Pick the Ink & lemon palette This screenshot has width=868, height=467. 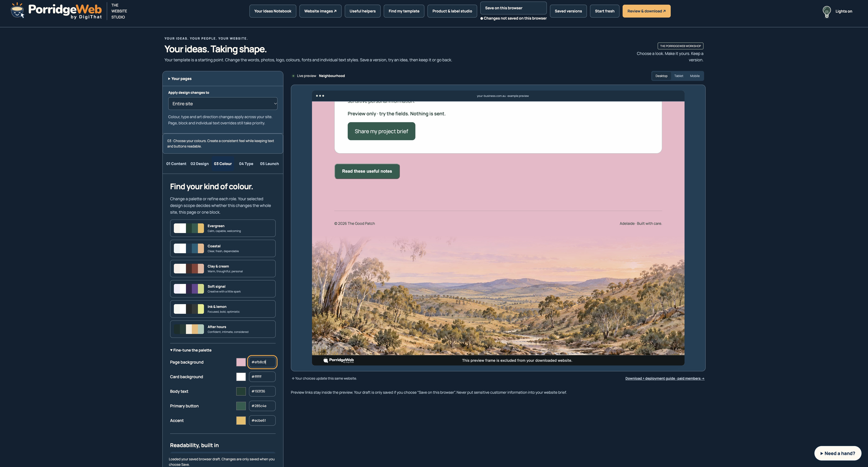pos(223,309)
